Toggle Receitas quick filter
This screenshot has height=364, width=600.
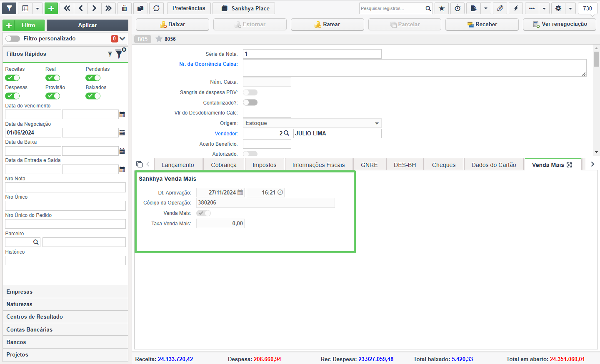tap(12, 78)
